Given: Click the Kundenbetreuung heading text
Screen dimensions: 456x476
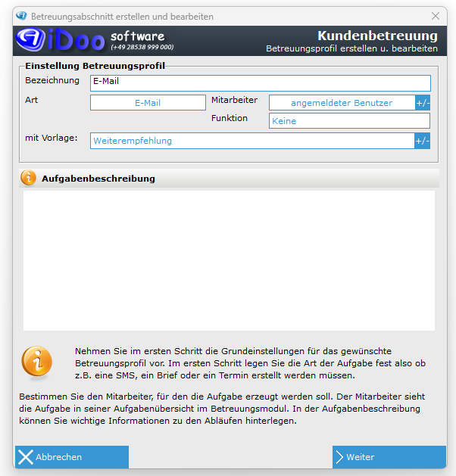Looking at the screenshot, I should click(378, 36).
